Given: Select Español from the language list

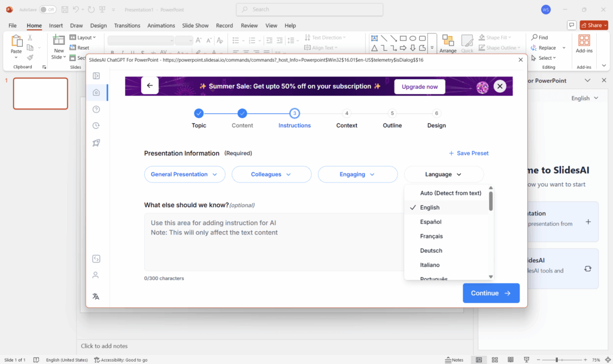Looking at the screenshot, I should pos(430,222).
